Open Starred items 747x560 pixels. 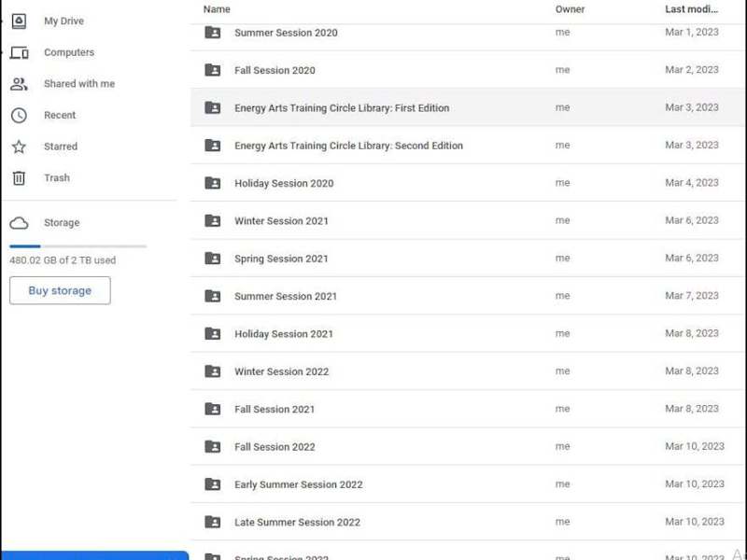pos(61,147)
